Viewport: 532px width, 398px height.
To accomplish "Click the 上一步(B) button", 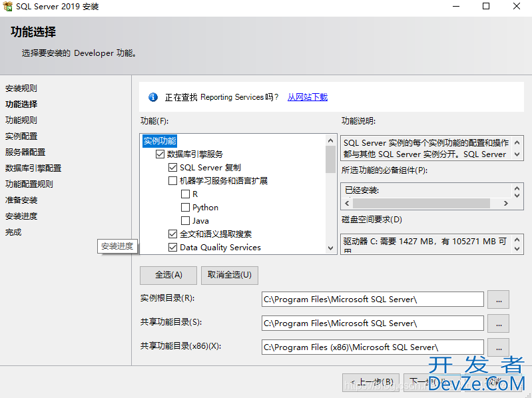I will pyautogui.click(x=371, y=383).
